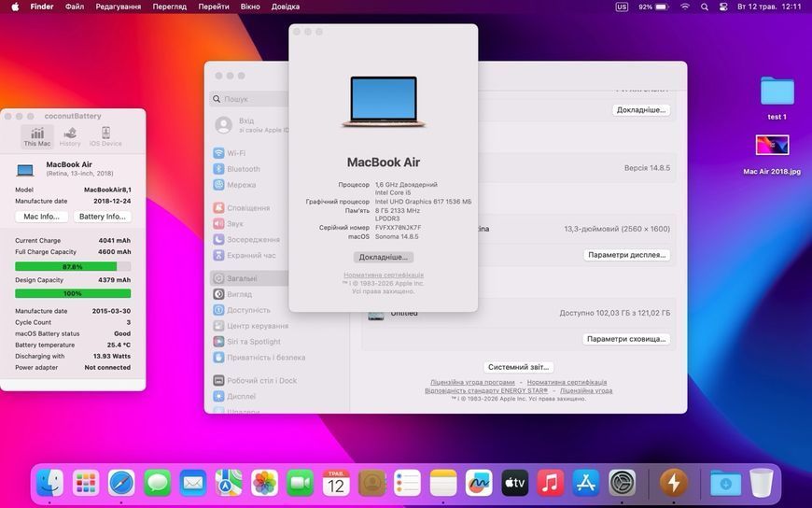Switch to History tab in coconutBattery

(70, 136)
